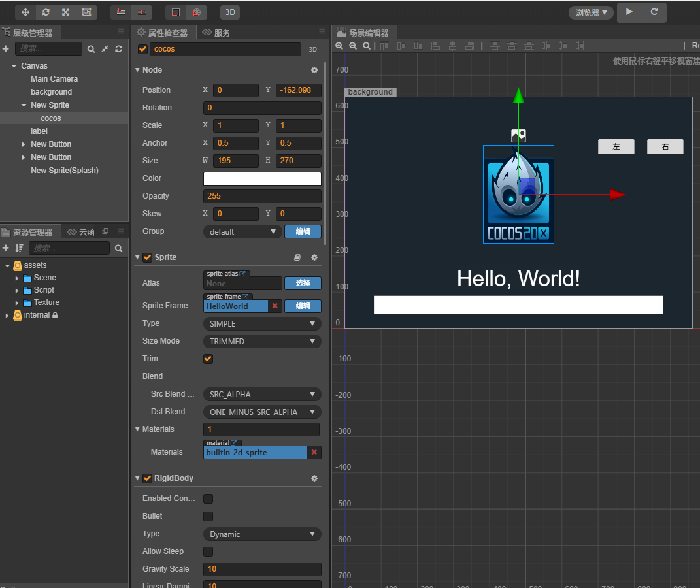
Task: Click the Group 编辑 button
Action: [303, 231]
